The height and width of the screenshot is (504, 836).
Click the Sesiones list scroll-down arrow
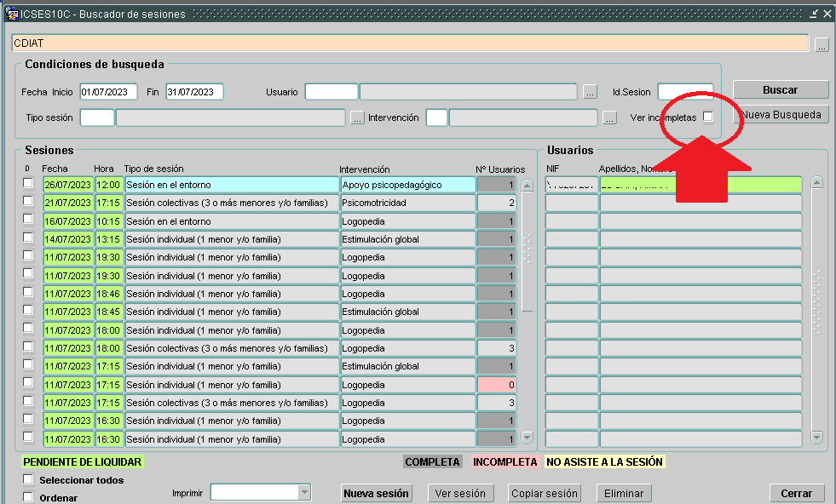527,438
